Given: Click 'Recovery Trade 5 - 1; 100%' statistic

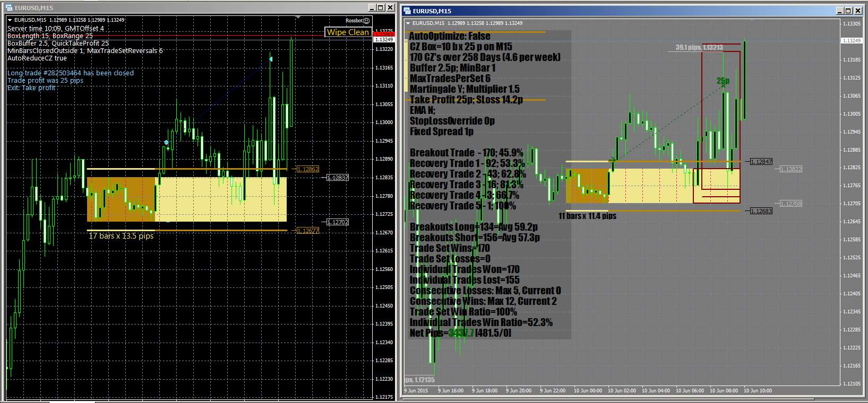Looking at the screenshot, I should 462,206.
